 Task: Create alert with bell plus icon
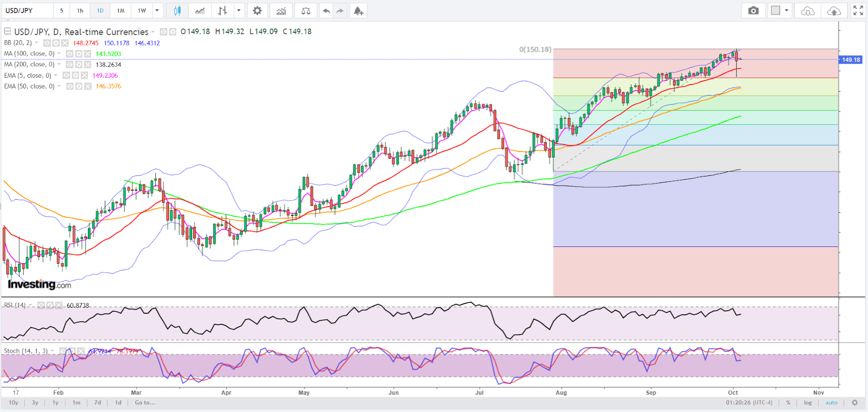tap(358, 10)
